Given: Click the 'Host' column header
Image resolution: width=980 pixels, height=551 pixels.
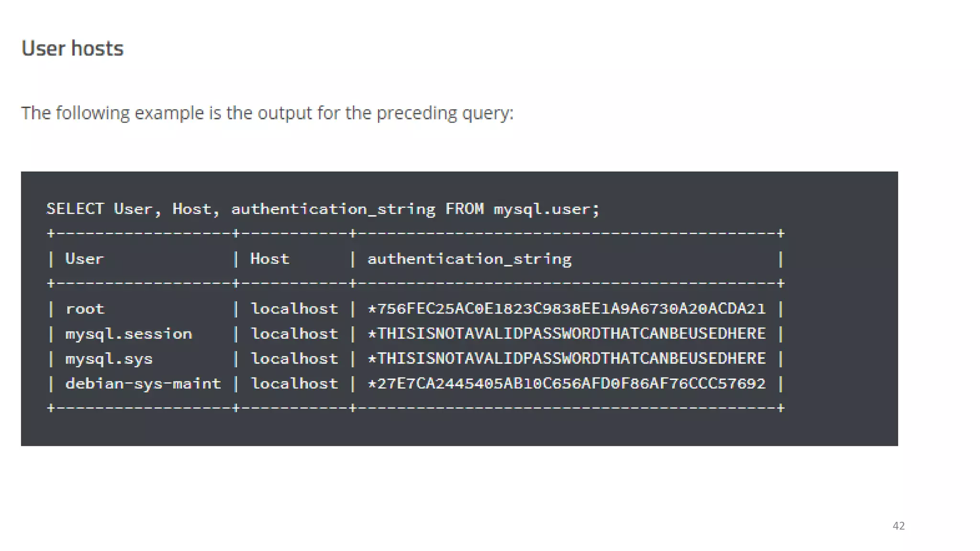Looking at the screenshot, I should 269,259.
